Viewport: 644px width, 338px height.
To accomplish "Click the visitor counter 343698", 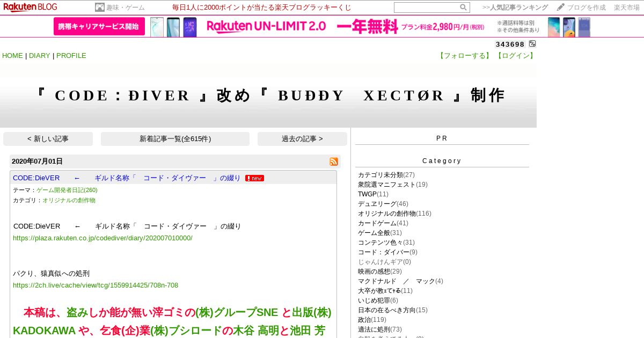I will [x=510, y=45].
